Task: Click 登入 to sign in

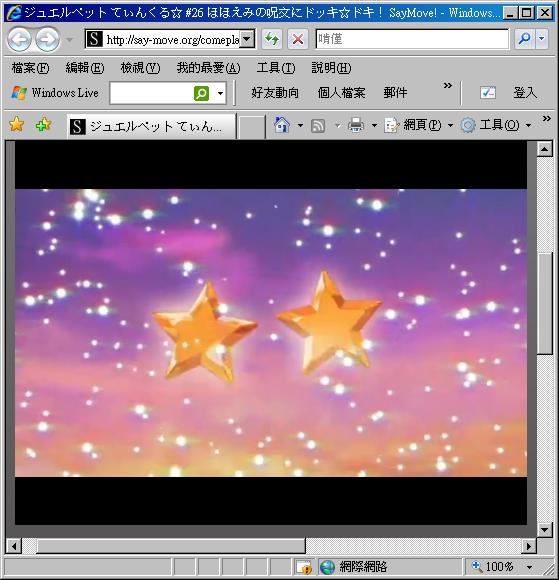Action: pos(525,92)
